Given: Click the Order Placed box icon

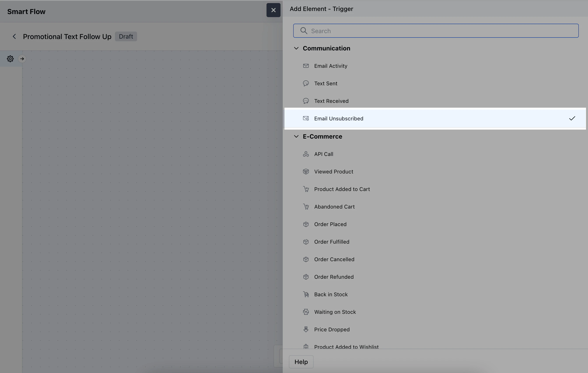Looking at the screenshot, I should 306,224.
